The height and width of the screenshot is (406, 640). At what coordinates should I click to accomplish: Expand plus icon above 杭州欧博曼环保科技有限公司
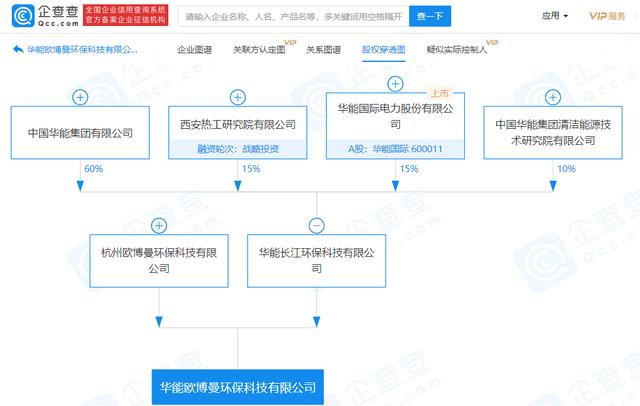click(159, 226)
